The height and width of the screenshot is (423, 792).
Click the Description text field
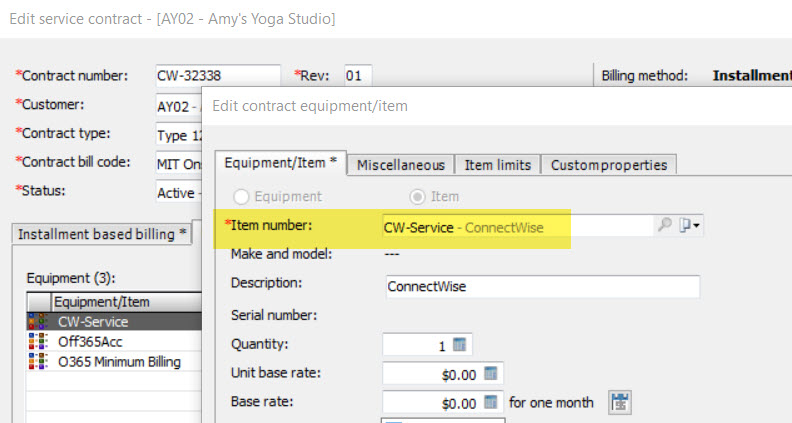pos(542,286)
